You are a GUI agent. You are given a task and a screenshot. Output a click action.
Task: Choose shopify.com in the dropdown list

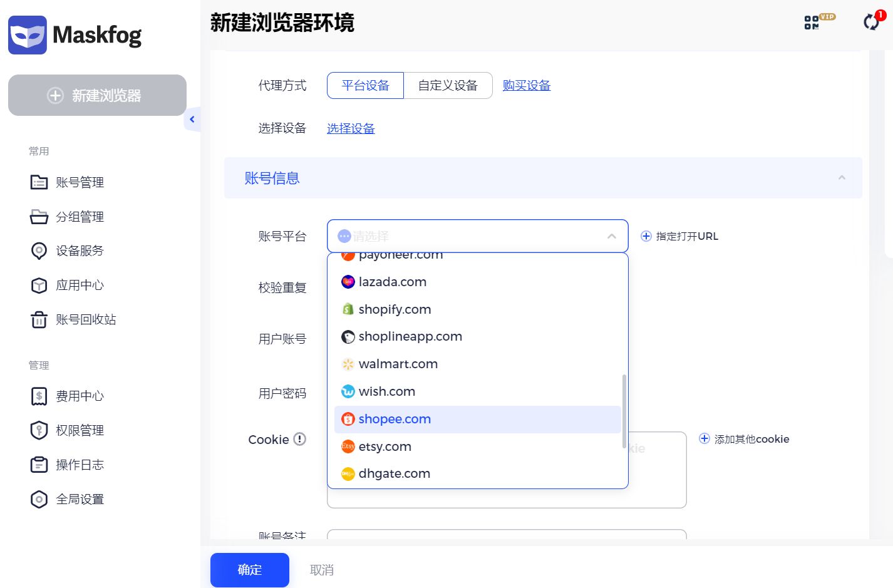(478, 309)
